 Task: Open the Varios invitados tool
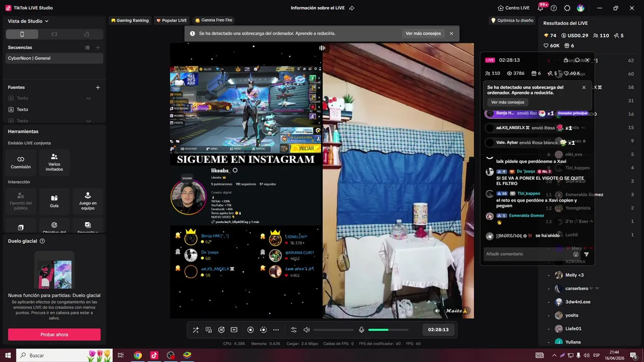54,162
